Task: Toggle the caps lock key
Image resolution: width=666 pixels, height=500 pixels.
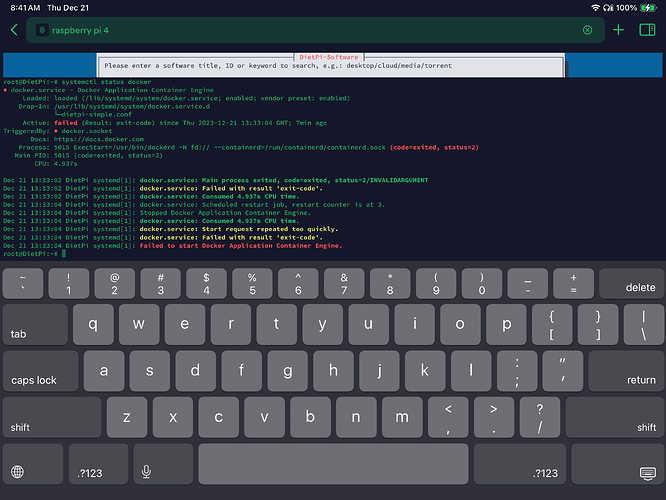Action: click(41, 371)
